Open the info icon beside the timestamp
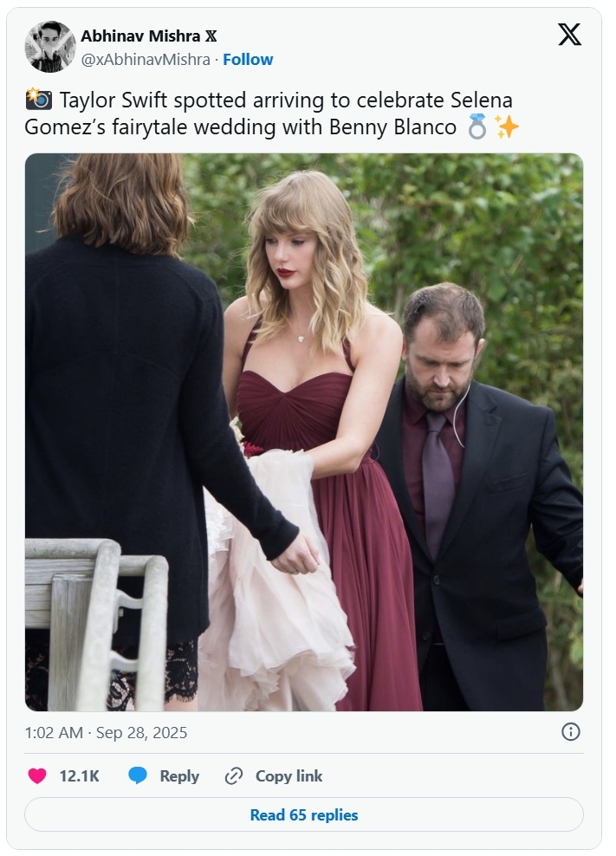Screen dimensions: 616x856 click(x=570, y=732)
